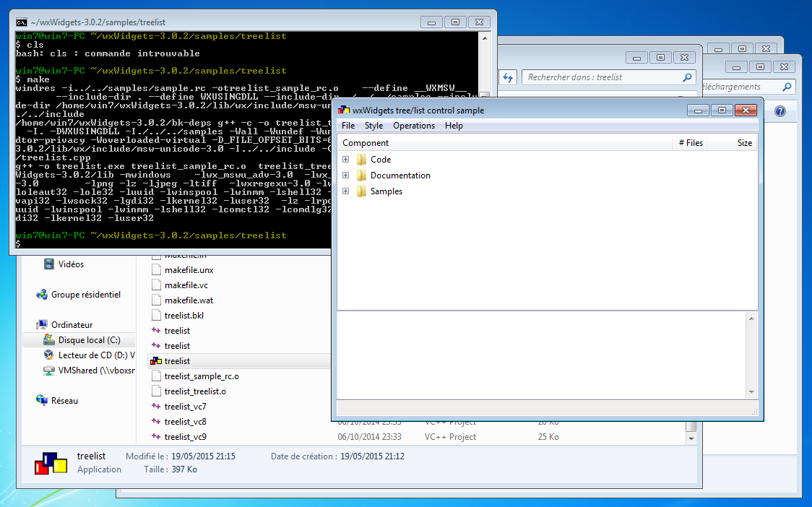The image size is (812, 507).
Task: Click the treelist_vc7 project icon
Action: (156, 407)
